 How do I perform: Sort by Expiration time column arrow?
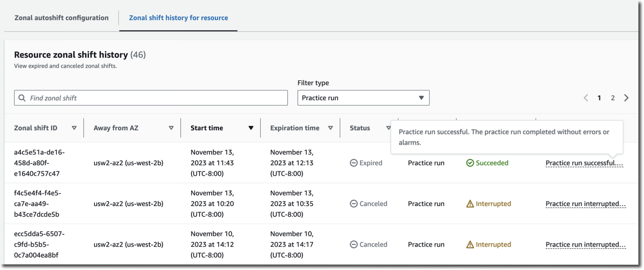click(330, 128)
